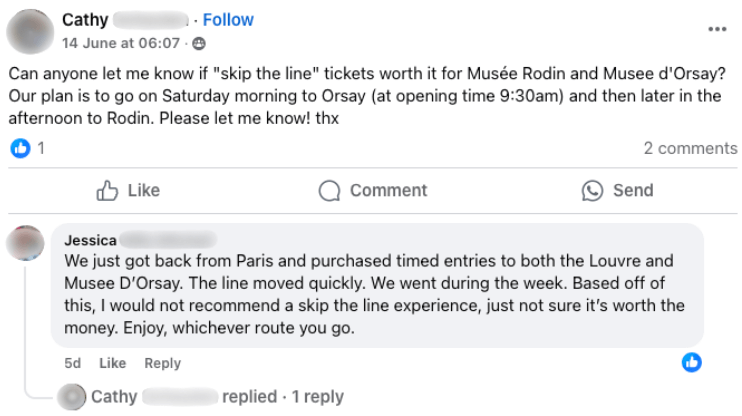Open the "14 June at 06:07" timestamp

[x=121, y=44]
